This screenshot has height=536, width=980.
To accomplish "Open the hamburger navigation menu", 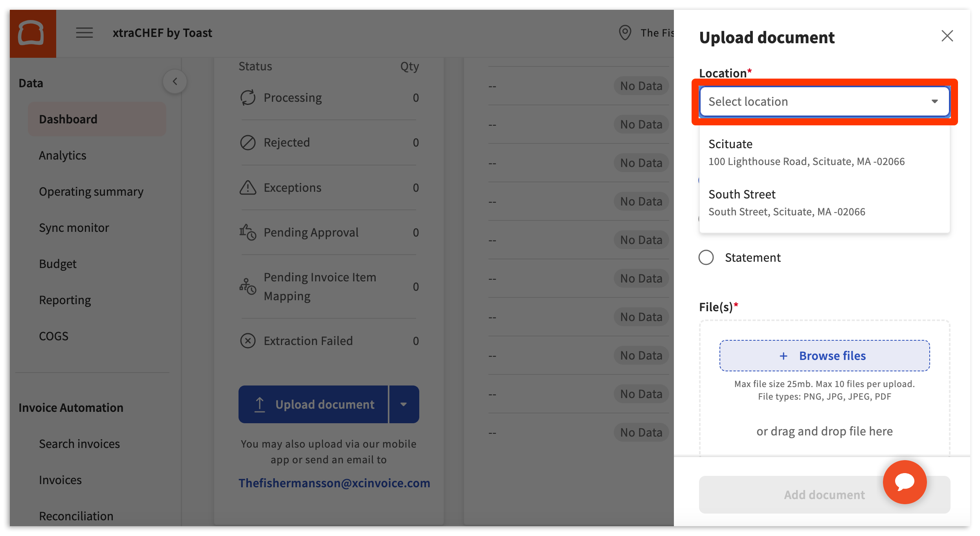I will pos(84,33).
